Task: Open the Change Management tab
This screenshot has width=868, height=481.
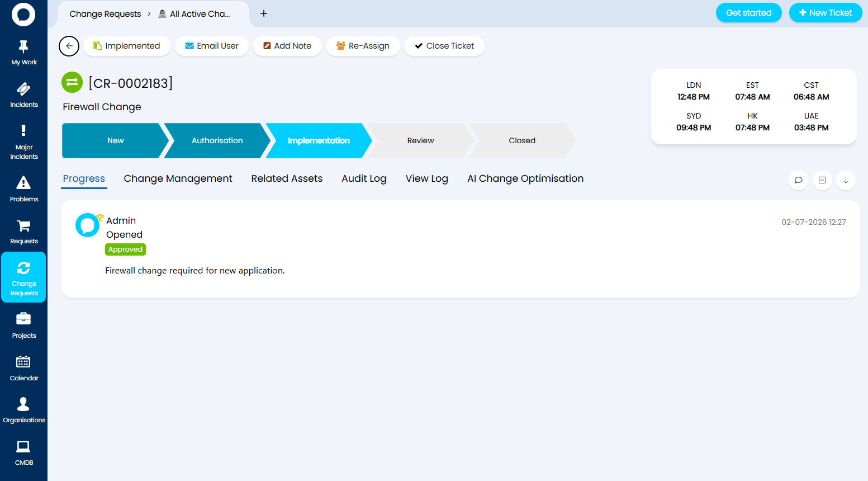Action: (178, 178)
